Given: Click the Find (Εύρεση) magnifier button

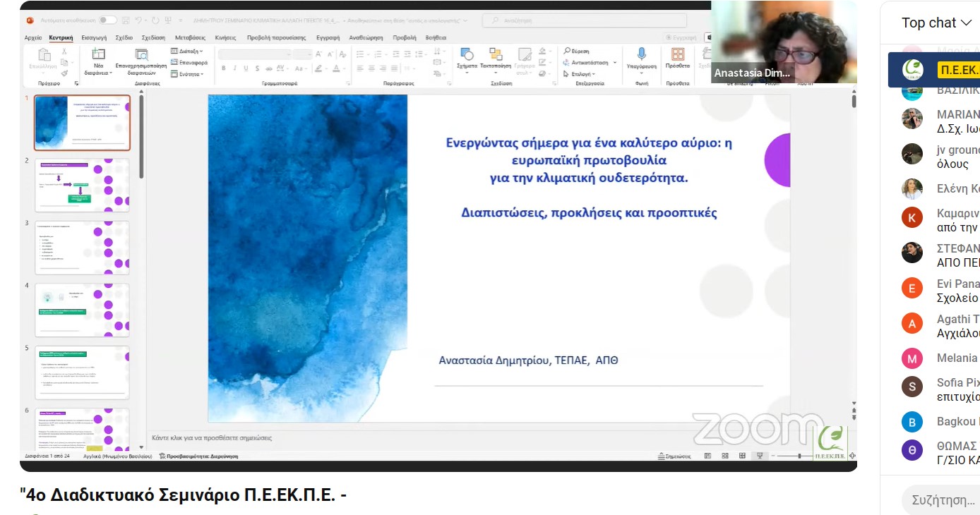Looking at the screenshot, I should (x=577, y=51).
